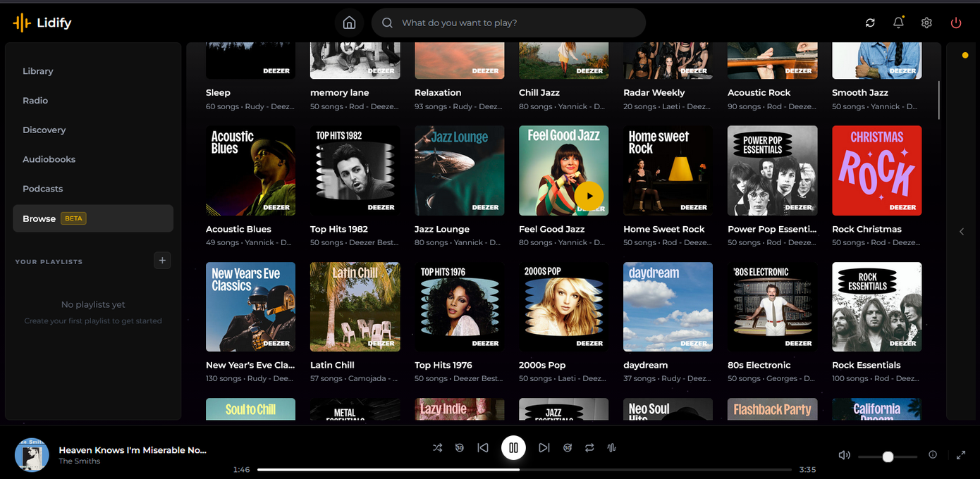
Task: Open the Top Hits 1976 cover
Action: [460, 307]
